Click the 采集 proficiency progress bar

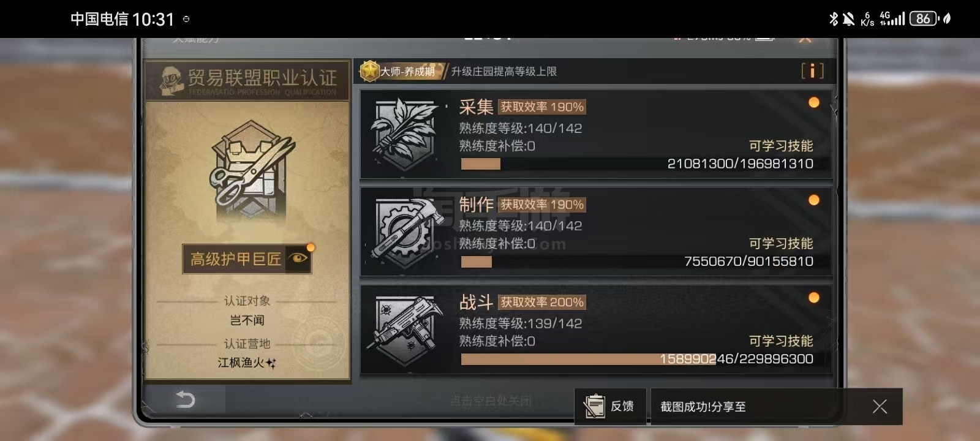click(x=637, y=164)
